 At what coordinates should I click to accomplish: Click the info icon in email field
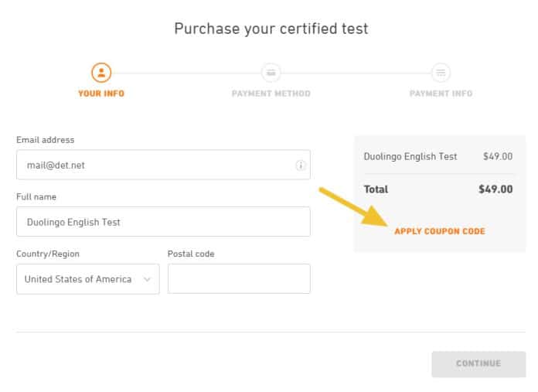coord(301,165)
